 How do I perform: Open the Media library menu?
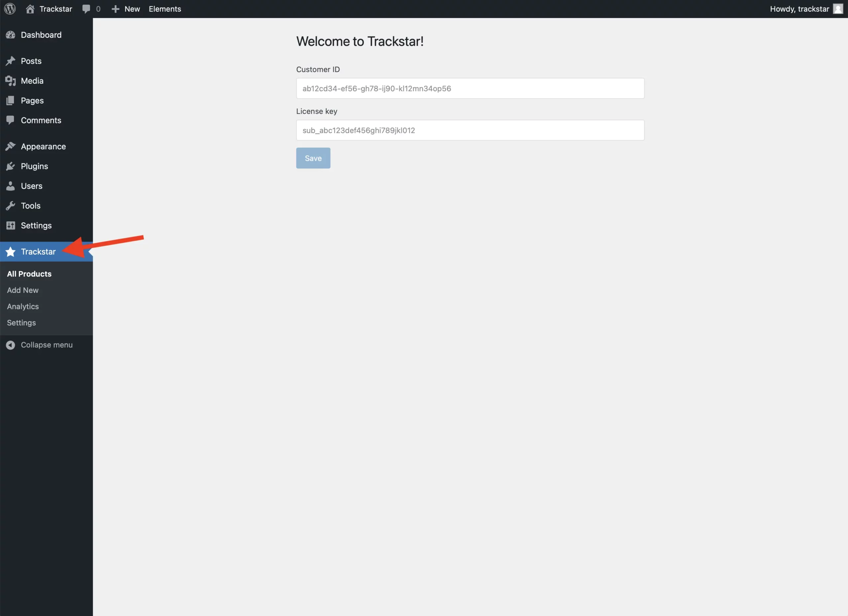tap(46, 81)
